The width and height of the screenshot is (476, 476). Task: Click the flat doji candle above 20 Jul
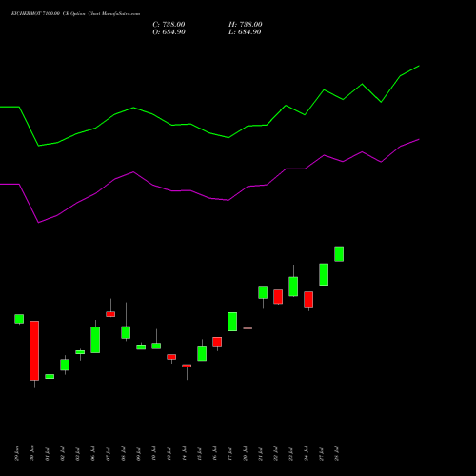coord(248,328)
